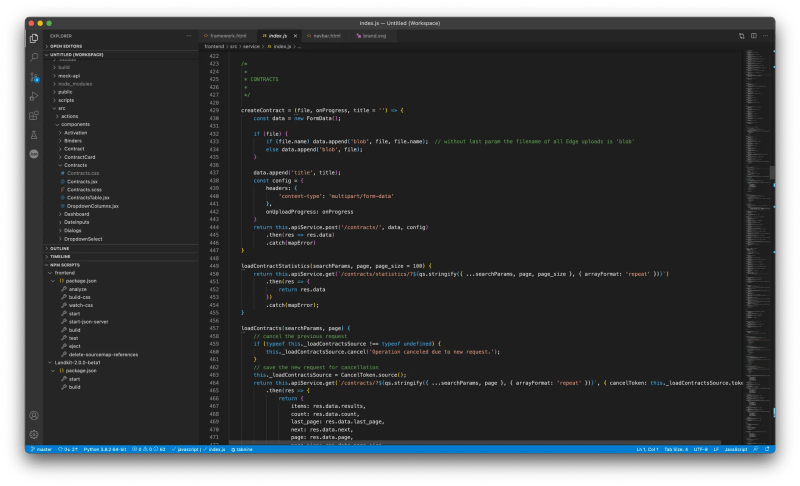Change the Tab Size: 4 indentation setting
Image resolution: width=800 pixels, height=486 pixels.
tap(676, 449)
